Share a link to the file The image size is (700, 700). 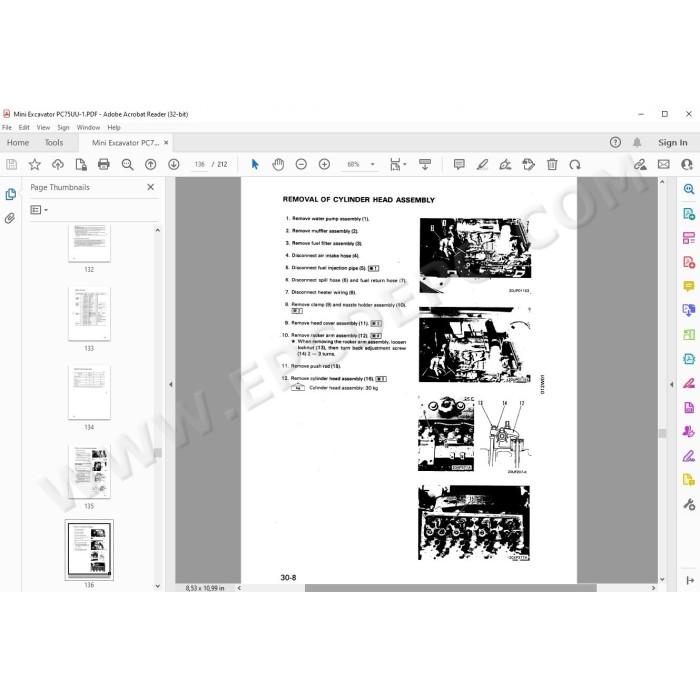click(x=640, y=164)
